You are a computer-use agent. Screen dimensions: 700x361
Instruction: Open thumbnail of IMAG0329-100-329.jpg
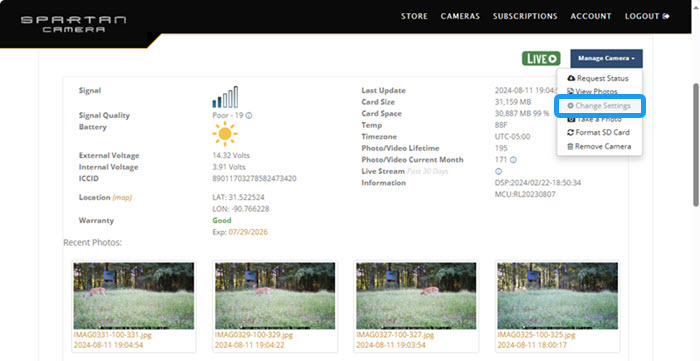275,295
